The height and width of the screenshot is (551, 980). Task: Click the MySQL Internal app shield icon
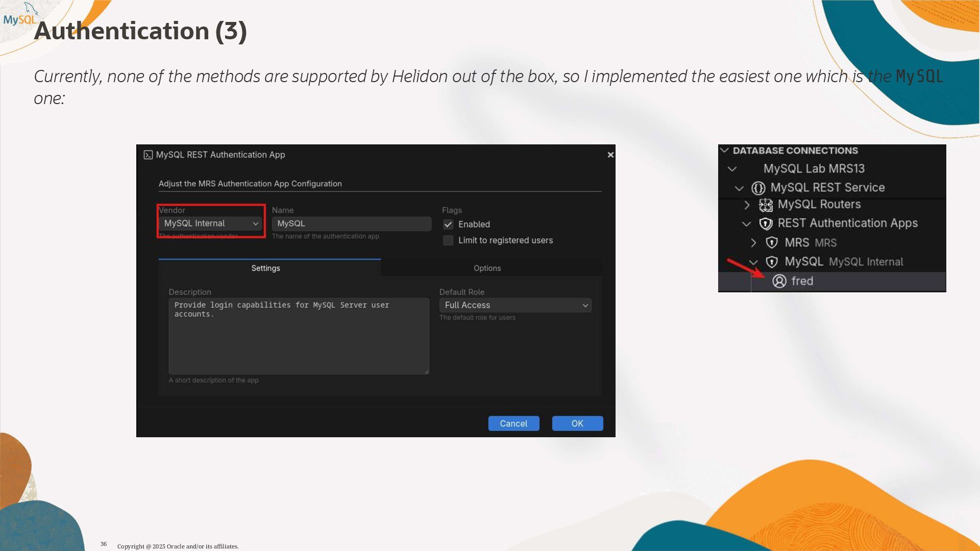coord(772,262)
